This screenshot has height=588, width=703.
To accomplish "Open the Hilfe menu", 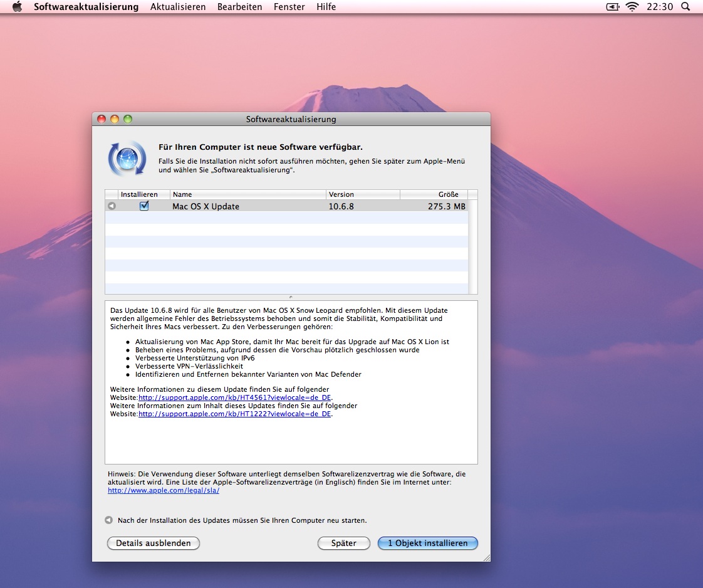I will point(326,7).
